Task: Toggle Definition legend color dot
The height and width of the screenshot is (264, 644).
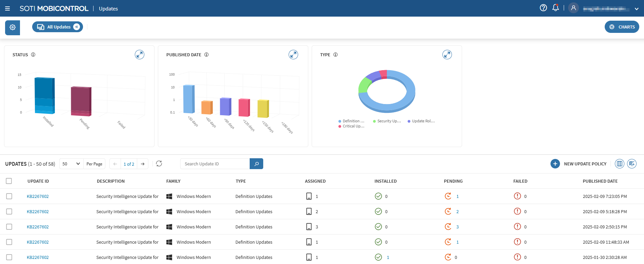Action: coord(340,121)
